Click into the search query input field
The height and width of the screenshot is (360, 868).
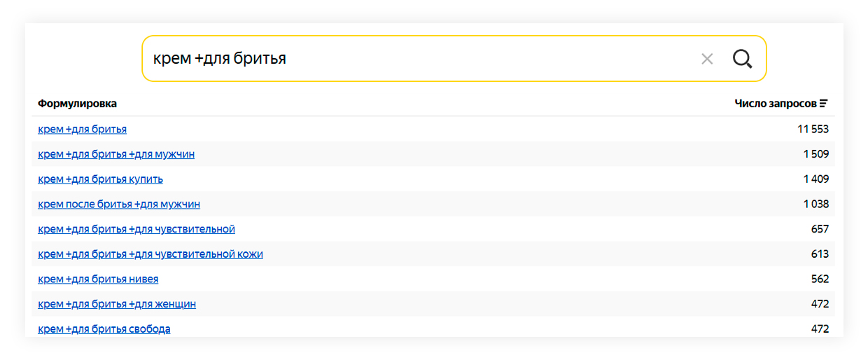(420, 59)
